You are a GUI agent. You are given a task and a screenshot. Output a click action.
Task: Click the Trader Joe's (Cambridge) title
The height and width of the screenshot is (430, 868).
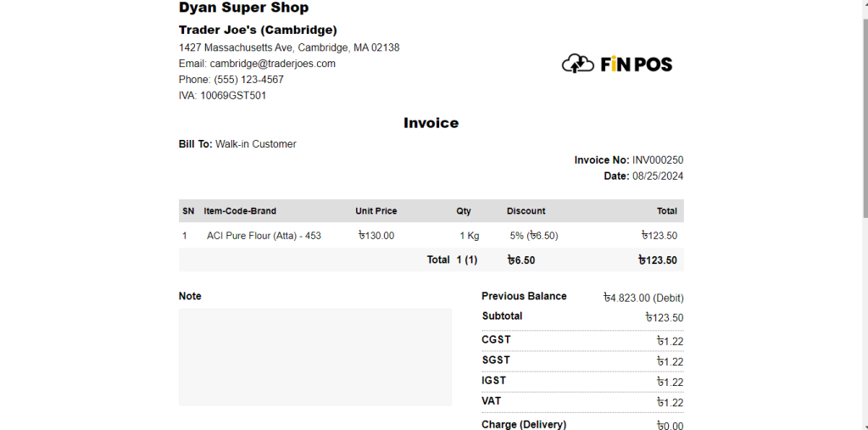[258, 30]
